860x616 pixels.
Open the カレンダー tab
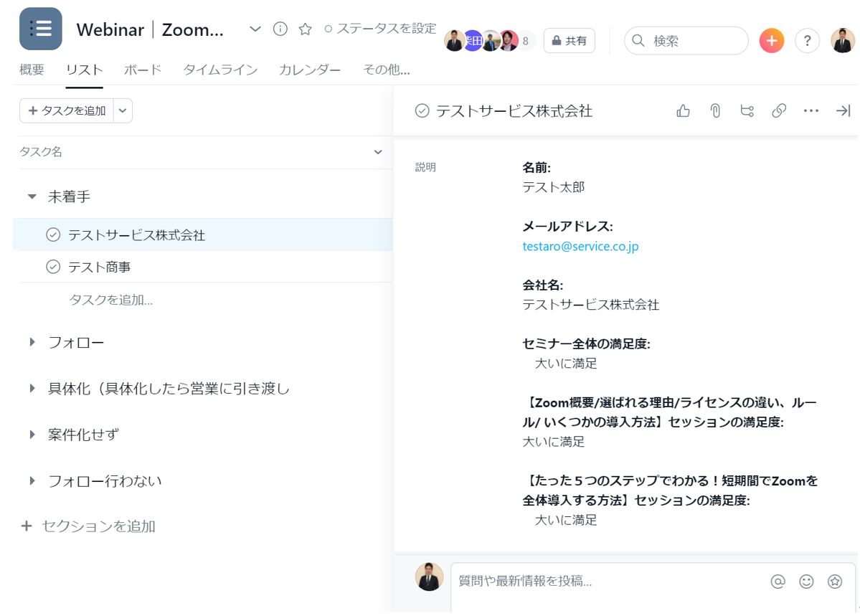(310, 70)
